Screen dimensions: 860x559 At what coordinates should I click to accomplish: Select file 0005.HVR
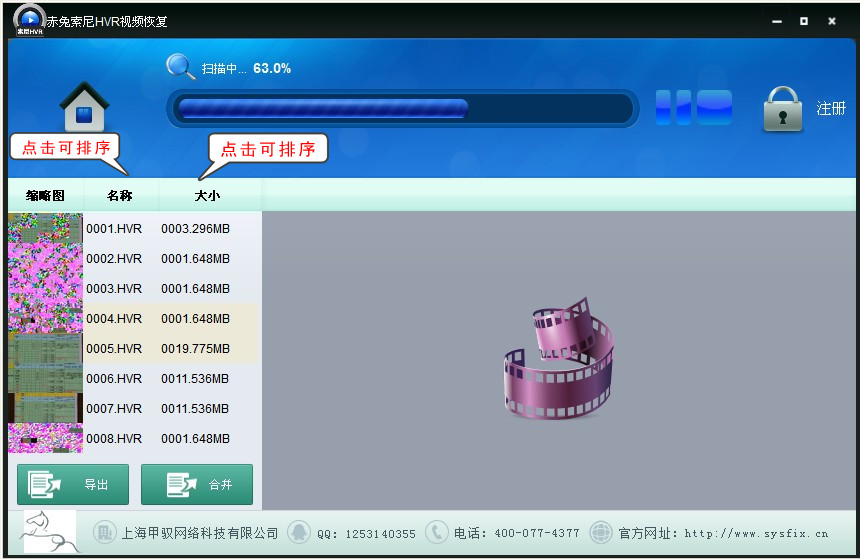114,349
